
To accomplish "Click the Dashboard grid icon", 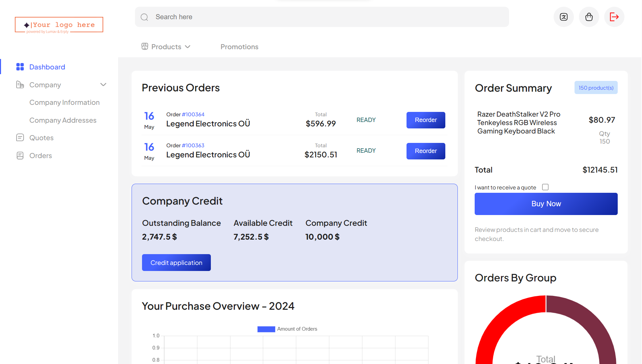I will coord(20,67).
